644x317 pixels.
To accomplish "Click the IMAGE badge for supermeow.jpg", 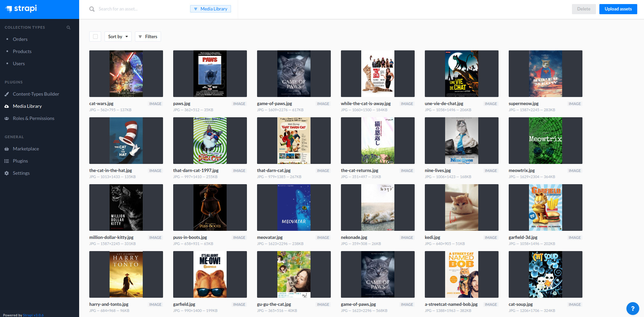I will click(x=575, y=104).
